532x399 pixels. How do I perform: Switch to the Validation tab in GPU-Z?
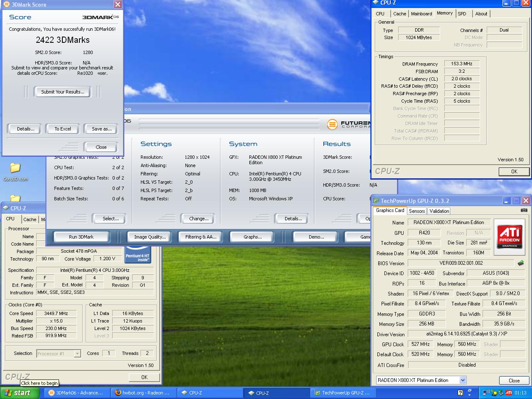click(439, 211)
